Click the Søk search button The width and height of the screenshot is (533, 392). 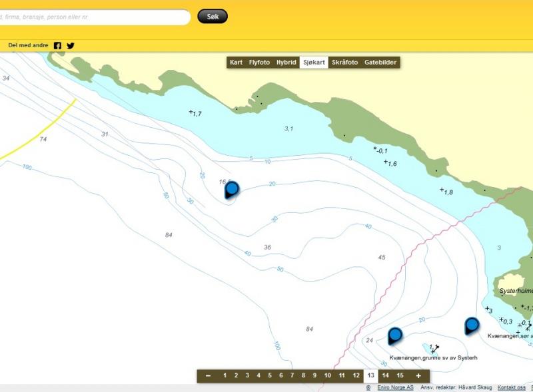[x=213, y=16]
